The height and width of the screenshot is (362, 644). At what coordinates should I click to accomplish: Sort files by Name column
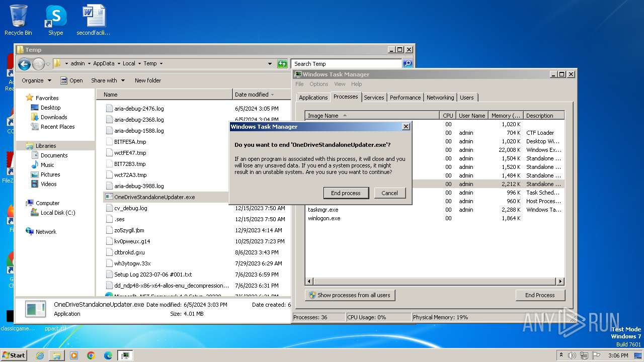point(165,95)
